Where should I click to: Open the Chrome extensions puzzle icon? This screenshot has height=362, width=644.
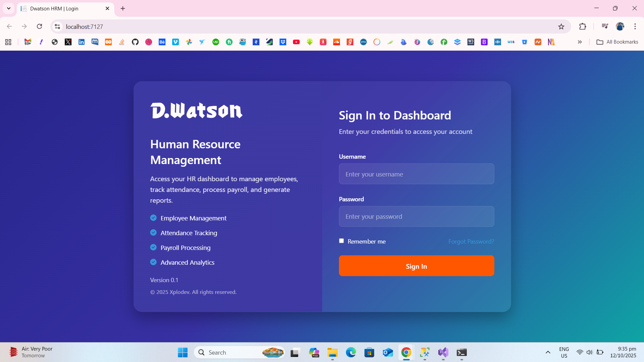pyautogui.click(x=583, y=27)
